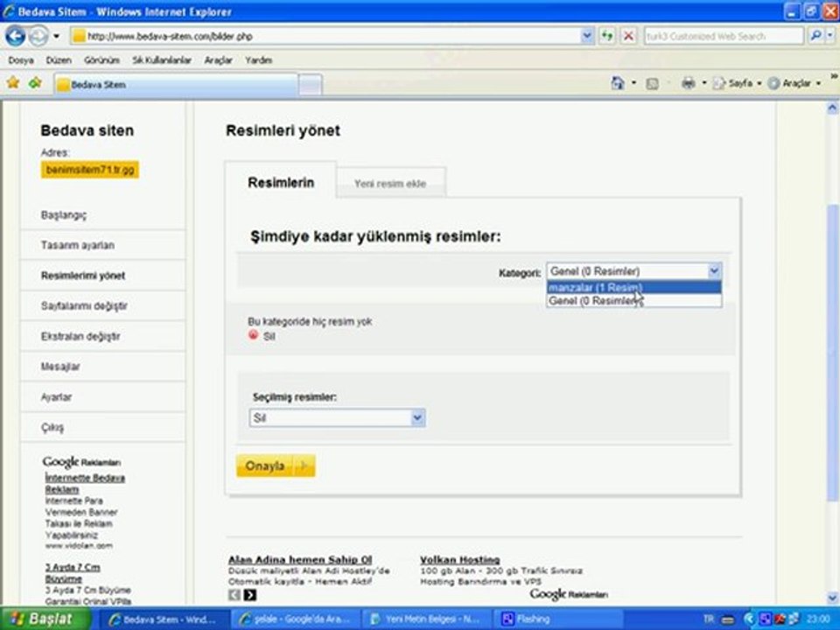Viewport: 840px width, 630px height.
Task: Click the TR language indicator
Action: click(x=708, y=619)
